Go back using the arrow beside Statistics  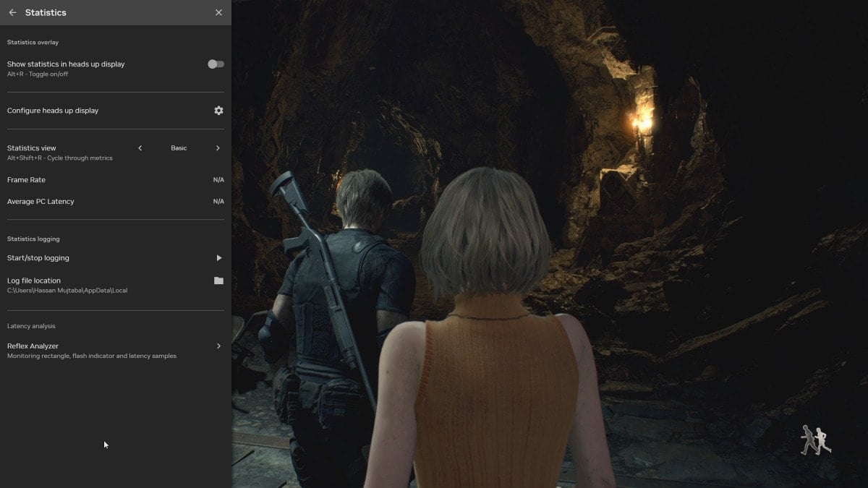(12, 12)
